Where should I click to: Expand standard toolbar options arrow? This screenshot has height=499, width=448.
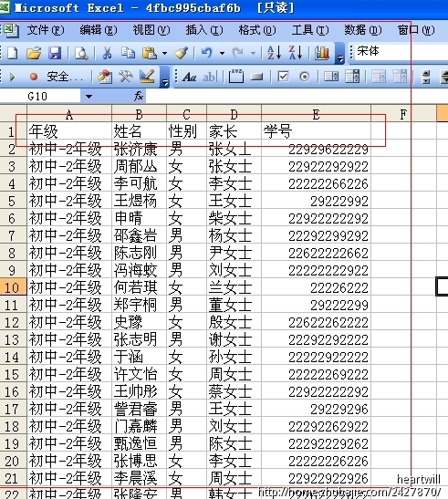(340, 54)
